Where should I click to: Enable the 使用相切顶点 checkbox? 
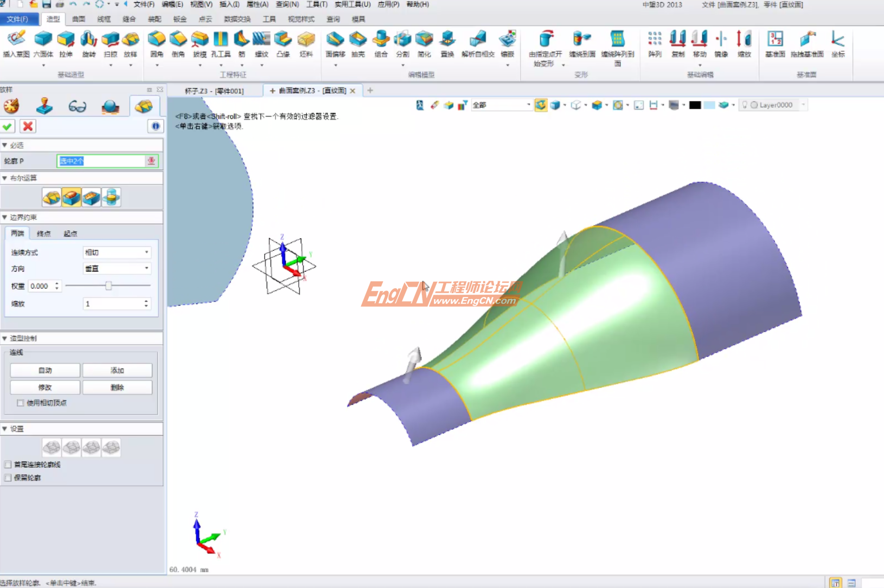(x=20, y=403)
